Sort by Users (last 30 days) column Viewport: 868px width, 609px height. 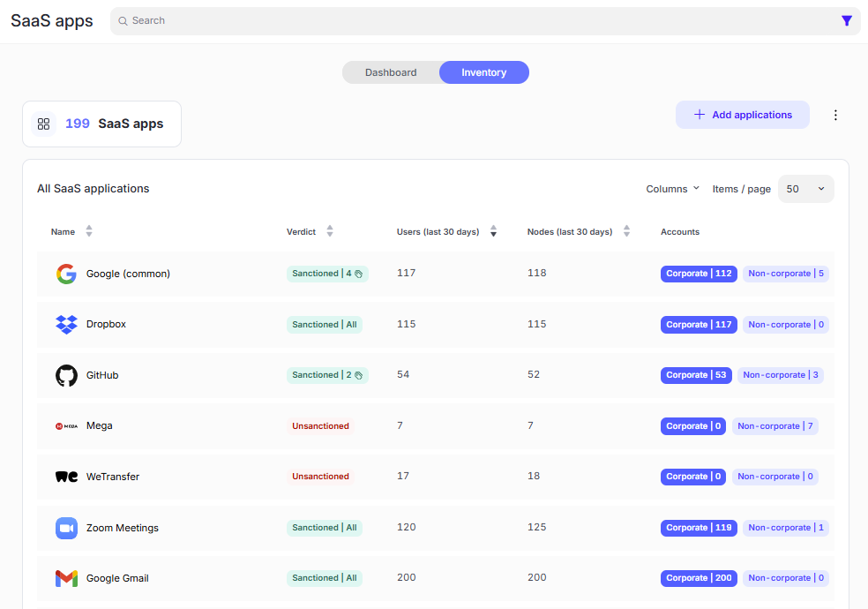point(493,231)
